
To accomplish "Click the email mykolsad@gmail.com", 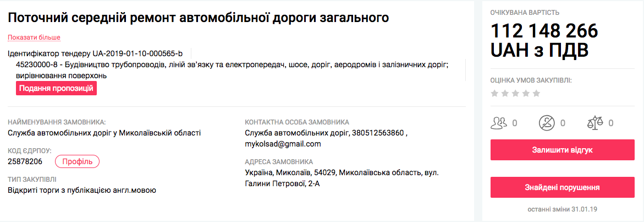I will (283, 144).
